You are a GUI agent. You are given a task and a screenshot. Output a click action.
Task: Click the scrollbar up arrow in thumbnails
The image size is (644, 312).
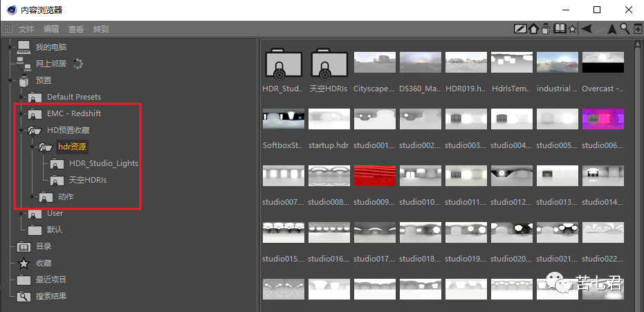(638, 44)
